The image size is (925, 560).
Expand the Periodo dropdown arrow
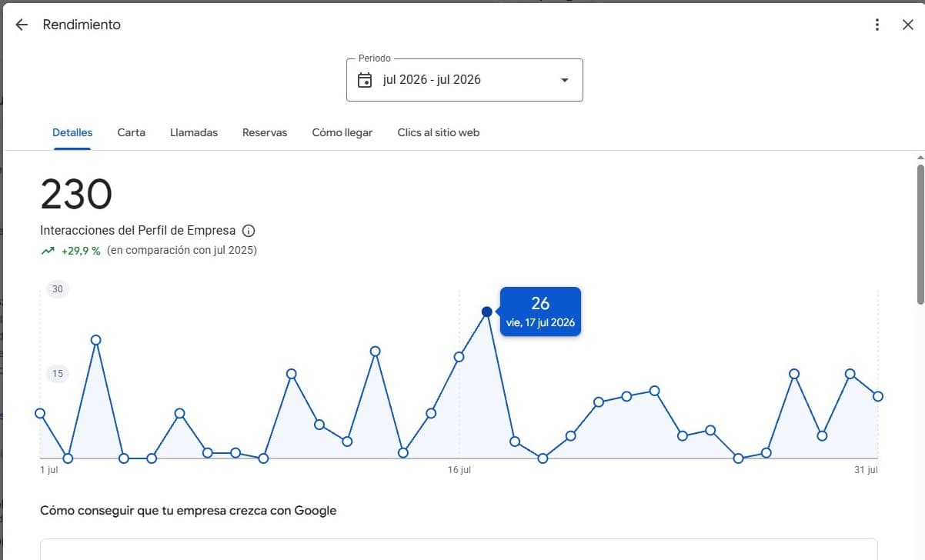click(x=565, y=80)
